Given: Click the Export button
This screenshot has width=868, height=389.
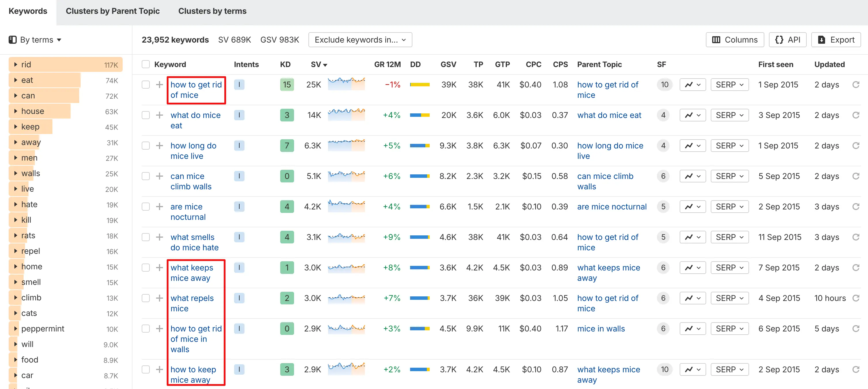Looking at the screenshot, I should click(836, 40).
